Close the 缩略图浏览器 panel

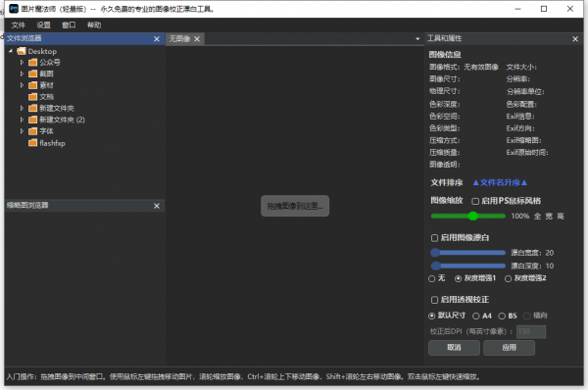pyautogui.click(x=157, y=206)
